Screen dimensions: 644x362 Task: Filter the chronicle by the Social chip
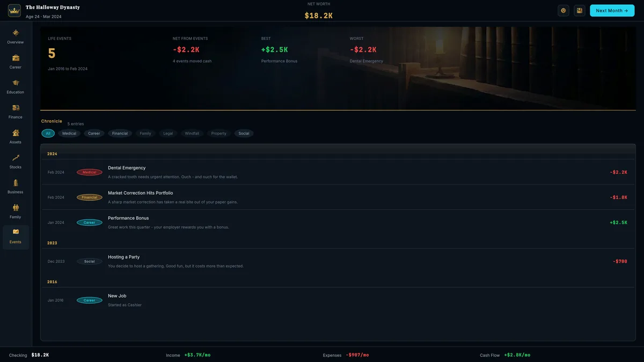244,134
